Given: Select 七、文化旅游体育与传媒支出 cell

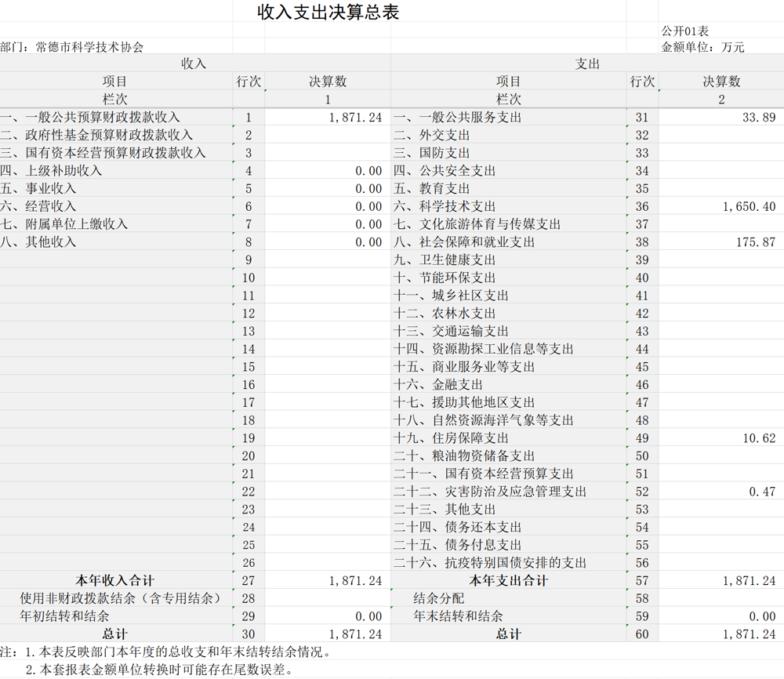Looking at the screenshot, I should tap(509, 224).
